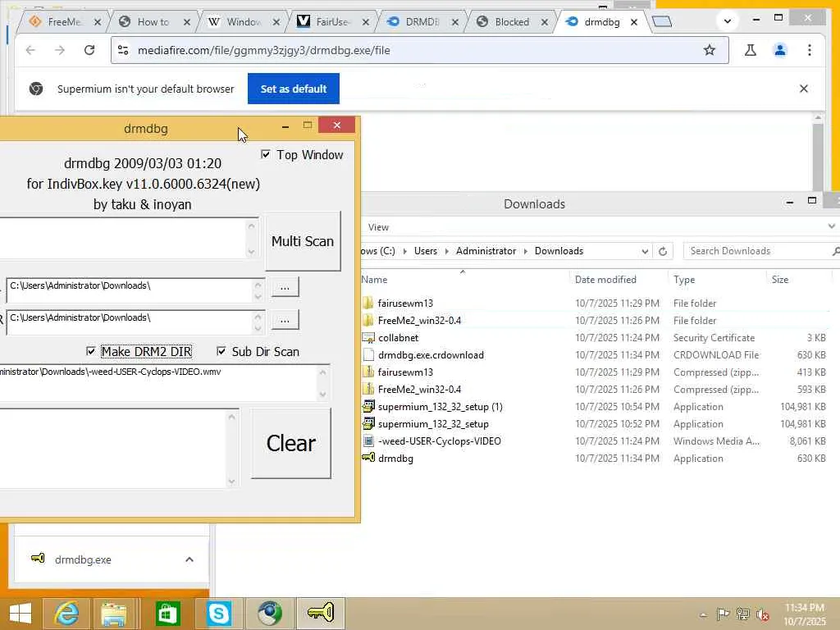Open address path history dropdown in Explorer

(x=645, y=251)
